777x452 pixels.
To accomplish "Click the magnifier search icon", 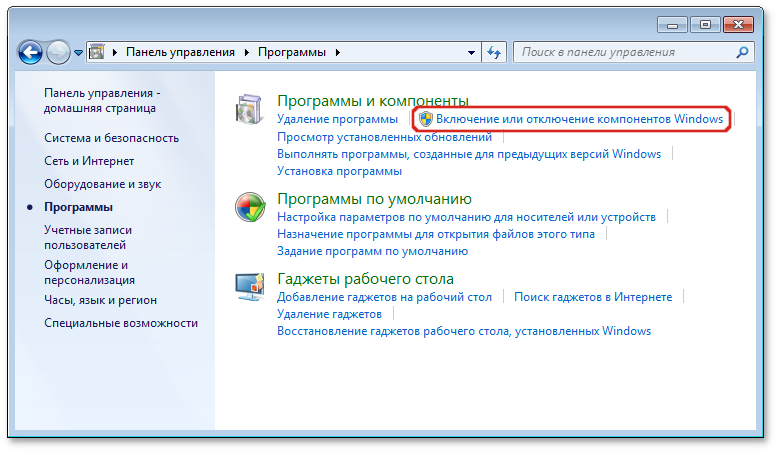I will [742, 52].
